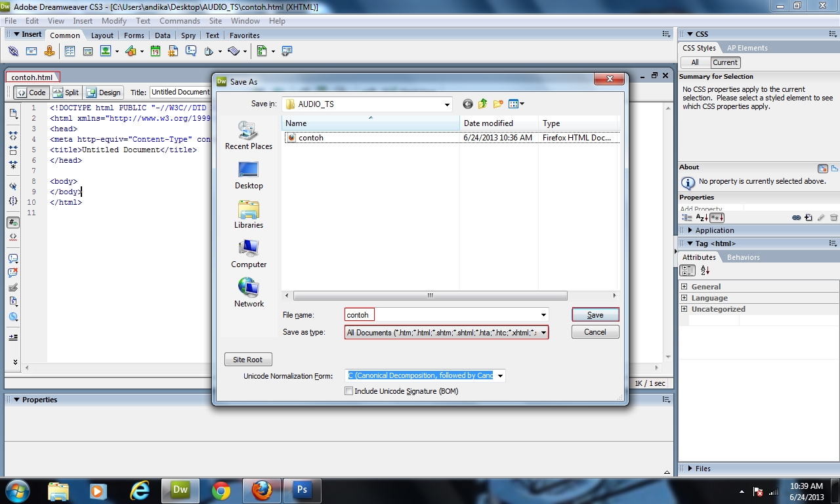Click the Images icon in Insert bar
Viewport: 840px width, 504px height.
point(106,51)
